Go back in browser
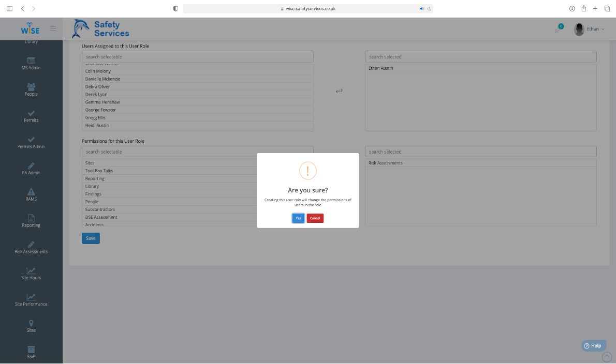 (22, 9)
